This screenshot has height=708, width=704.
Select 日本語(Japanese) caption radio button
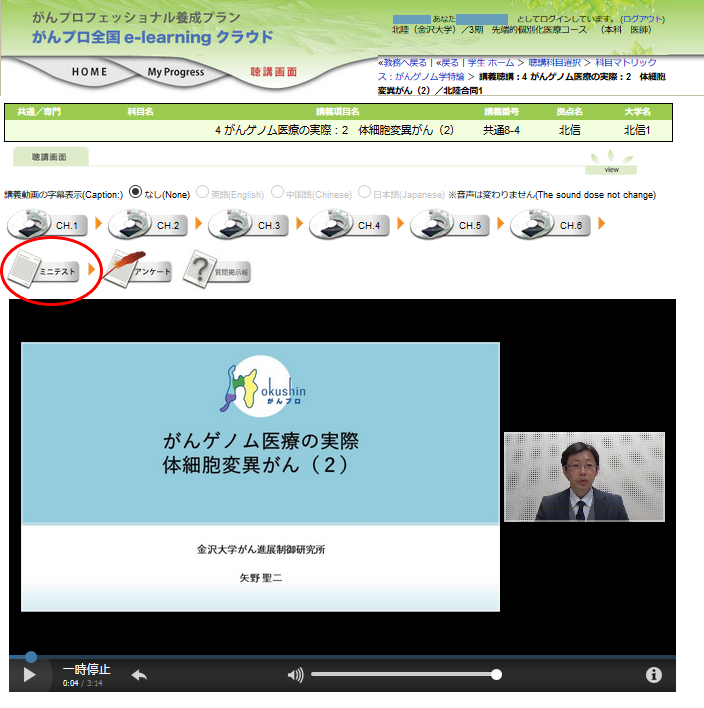[365, 192]
